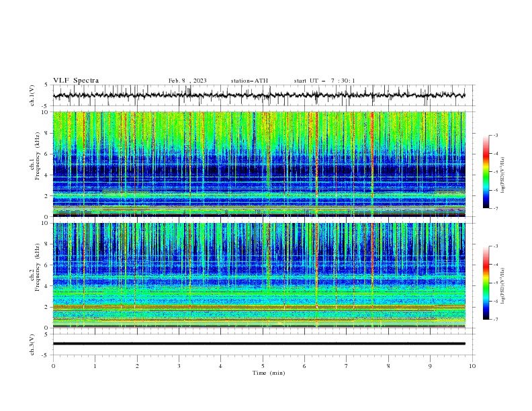Screen dimensions: 532x411
Task: Click inside the ch.1 spectrogram panel
Action: click(x=259, y=164)
